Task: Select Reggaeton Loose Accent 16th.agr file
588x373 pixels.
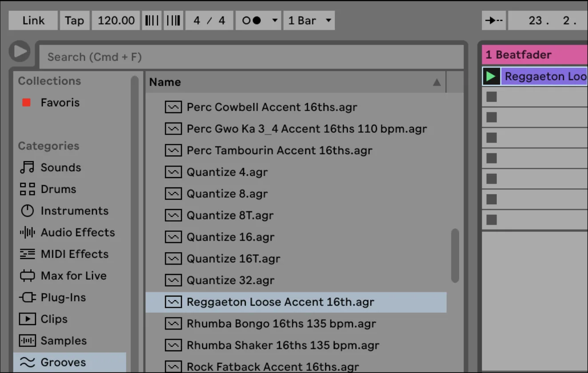Action: (x=296, y=302)
